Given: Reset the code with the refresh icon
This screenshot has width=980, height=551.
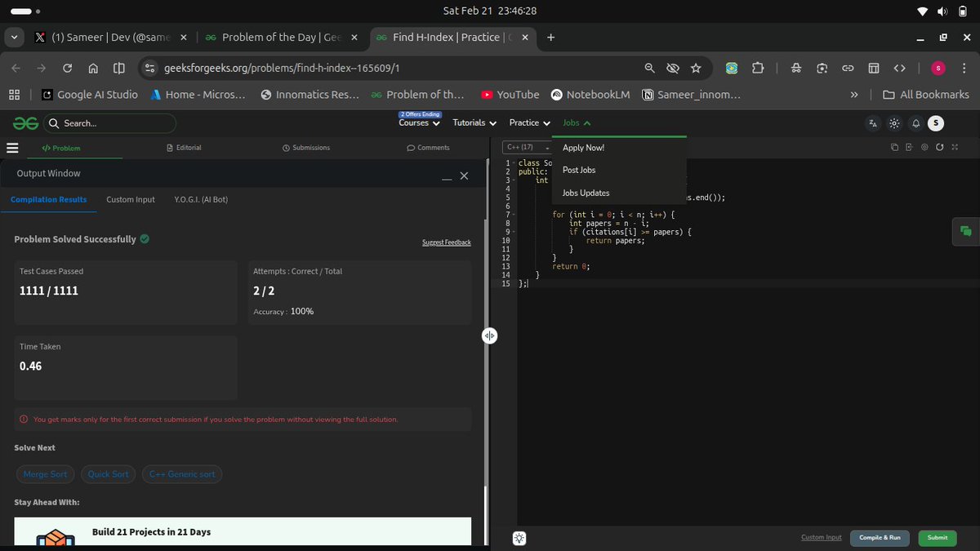Looking at the screenshot, I should [940, 147].
